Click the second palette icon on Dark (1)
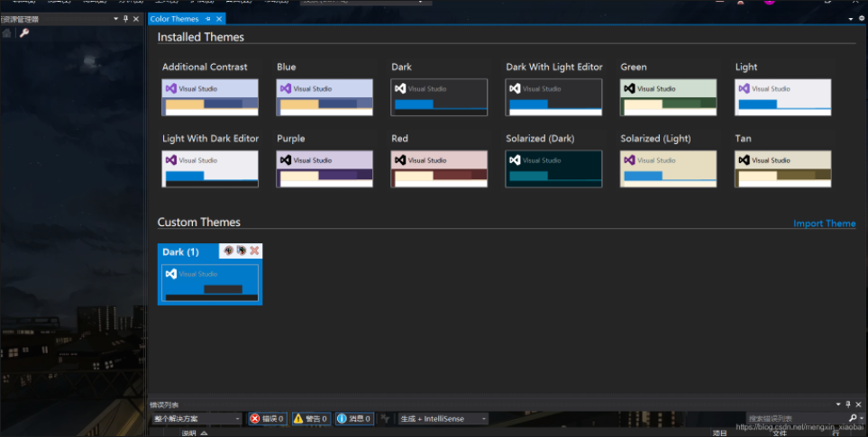This screenshot has height=437, width=868. (242, 250)
